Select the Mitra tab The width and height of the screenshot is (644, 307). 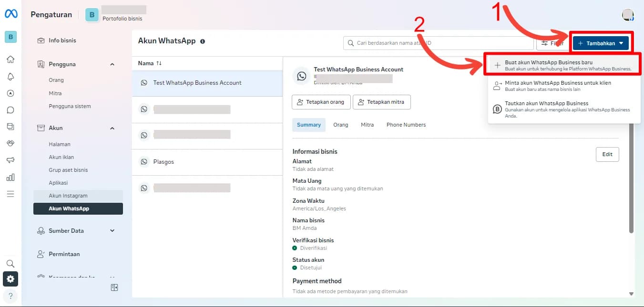point(367,125)
